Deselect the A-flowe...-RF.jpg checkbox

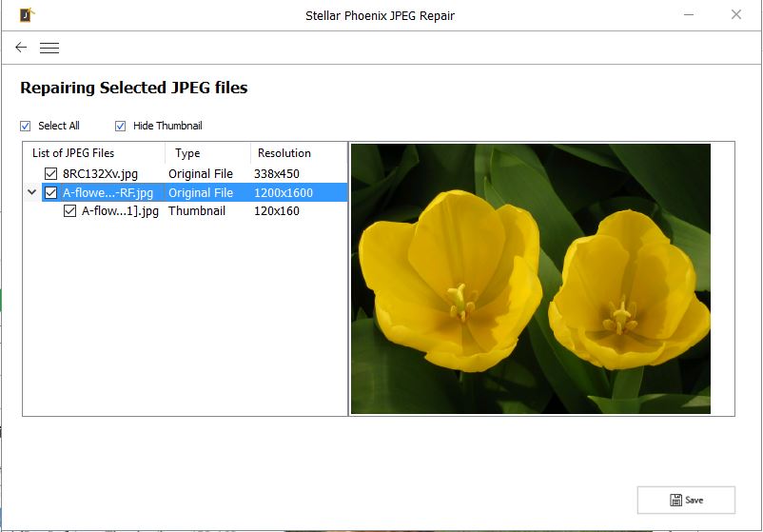[x=51, y=192]
